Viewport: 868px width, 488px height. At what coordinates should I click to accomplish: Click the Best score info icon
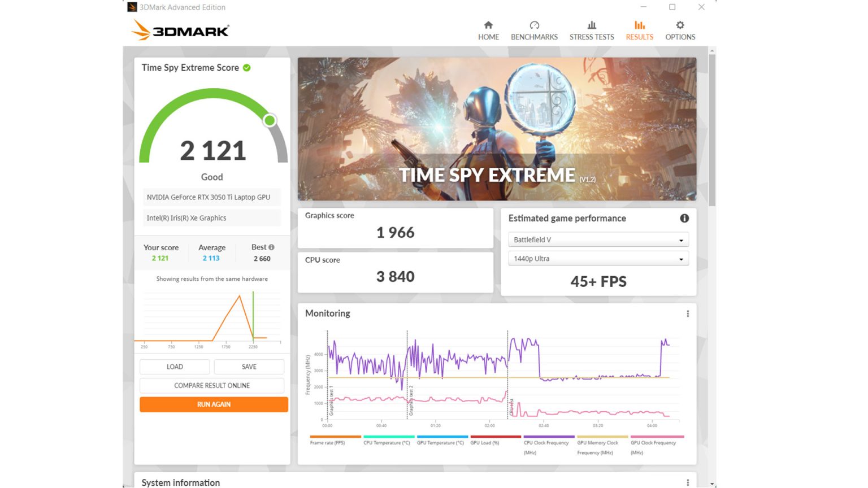click(271, 247)
